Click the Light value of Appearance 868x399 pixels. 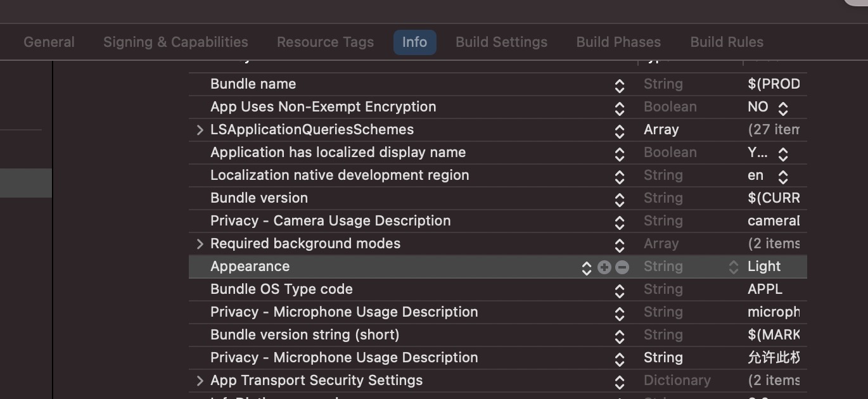coord(764,267)
